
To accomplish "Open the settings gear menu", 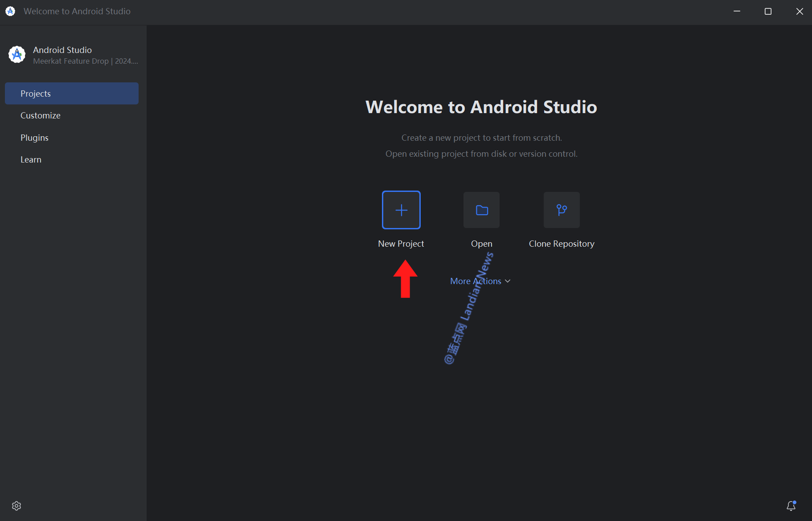I will click(16, 506).
